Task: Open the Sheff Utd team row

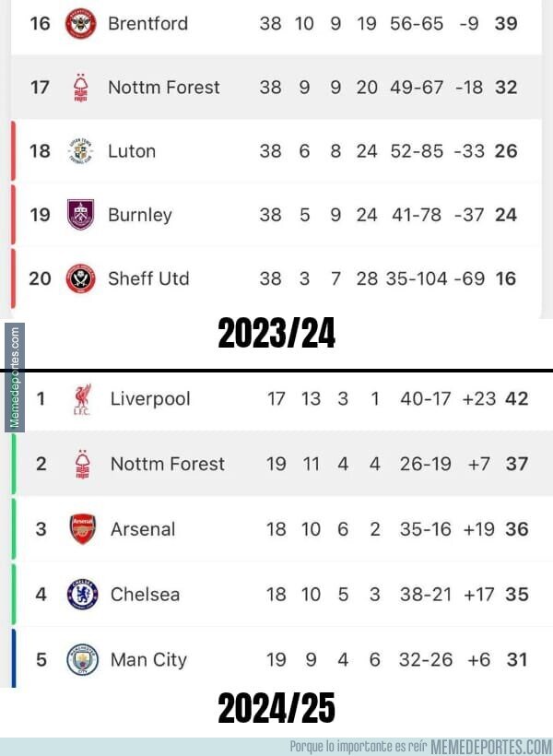Action: tap(276, 278)
